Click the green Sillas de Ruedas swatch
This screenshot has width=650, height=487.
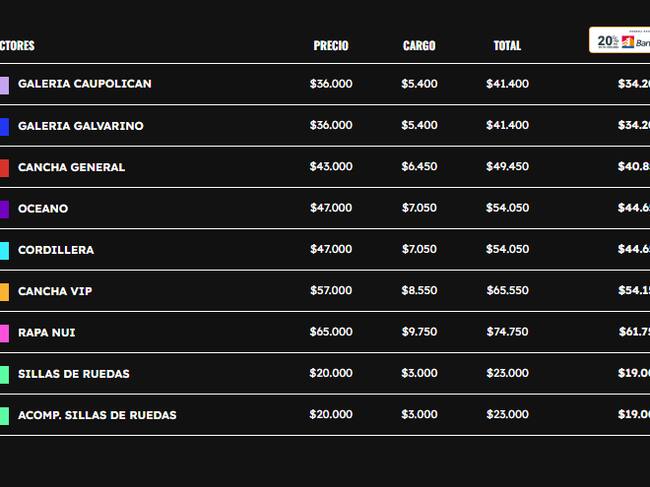tap(4, 375)
